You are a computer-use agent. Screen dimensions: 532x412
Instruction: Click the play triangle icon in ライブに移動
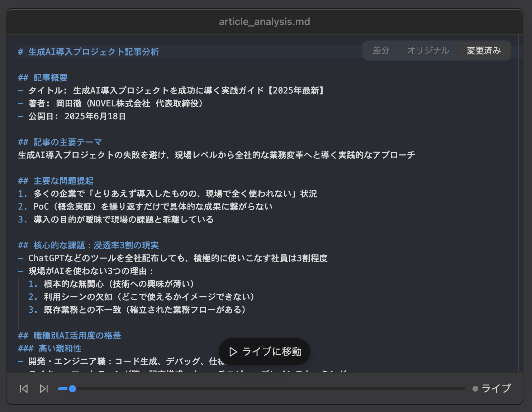233,352
